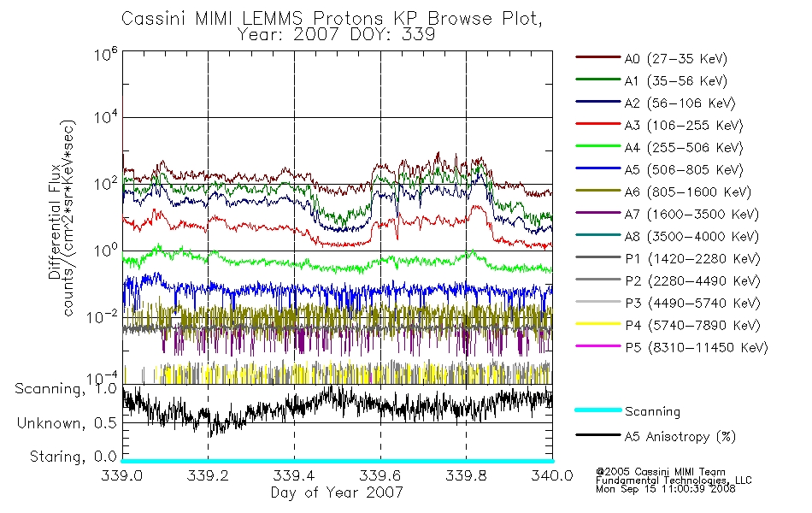Viewport: 812px width, 513px height.
Task: Click the Day of Year 2007 axis title
Action: coord(337,492)
